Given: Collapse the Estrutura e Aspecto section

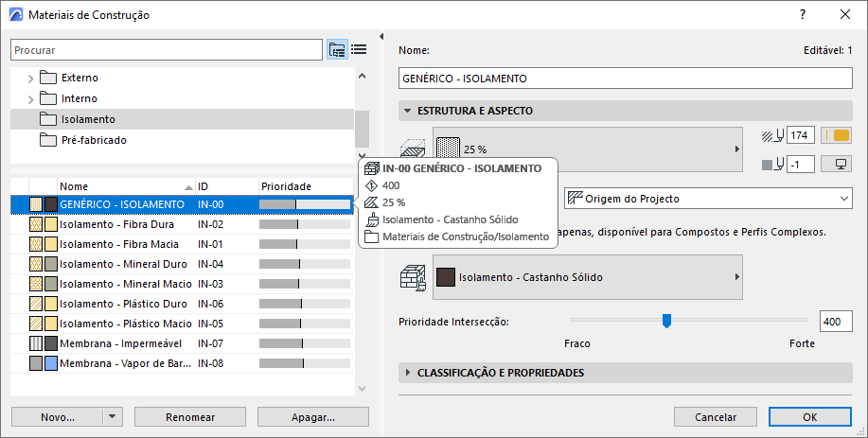Looking at the screenshot, I should click(x=408, y=111).
